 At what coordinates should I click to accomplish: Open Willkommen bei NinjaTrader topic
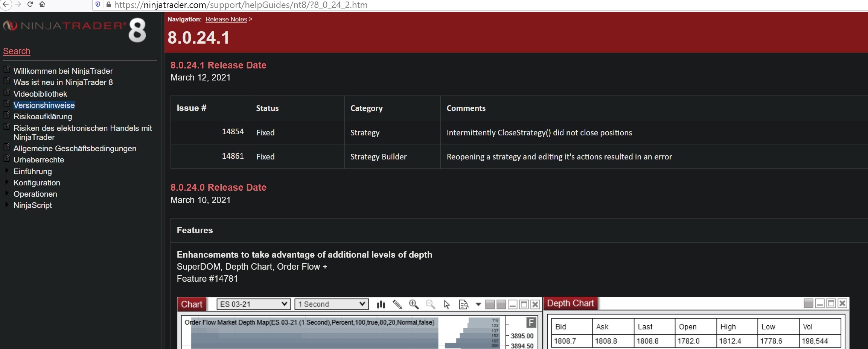pos(63,71)
